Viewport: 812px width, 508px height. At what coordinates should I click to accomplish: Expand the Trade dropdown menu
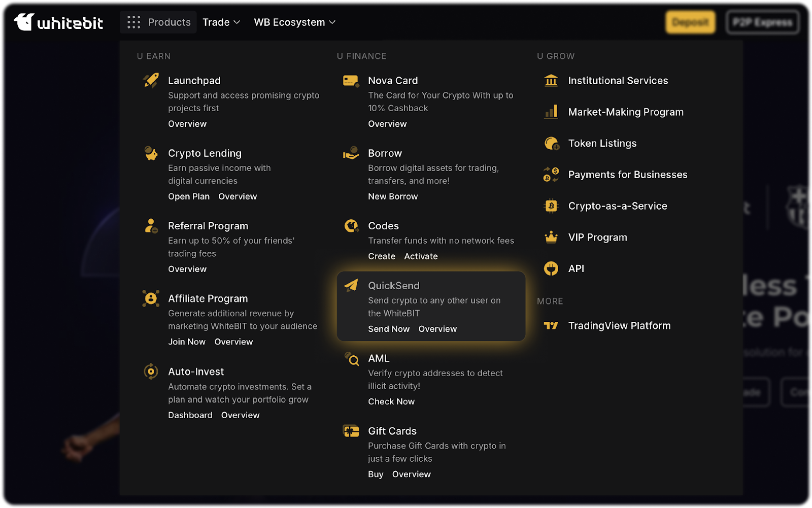point(221,22)
